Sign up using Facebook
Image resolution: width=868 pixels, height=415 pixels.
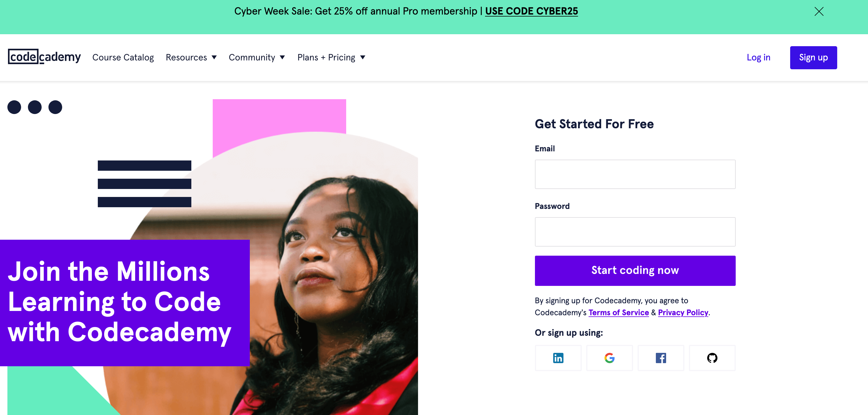(x=661, y=358)
